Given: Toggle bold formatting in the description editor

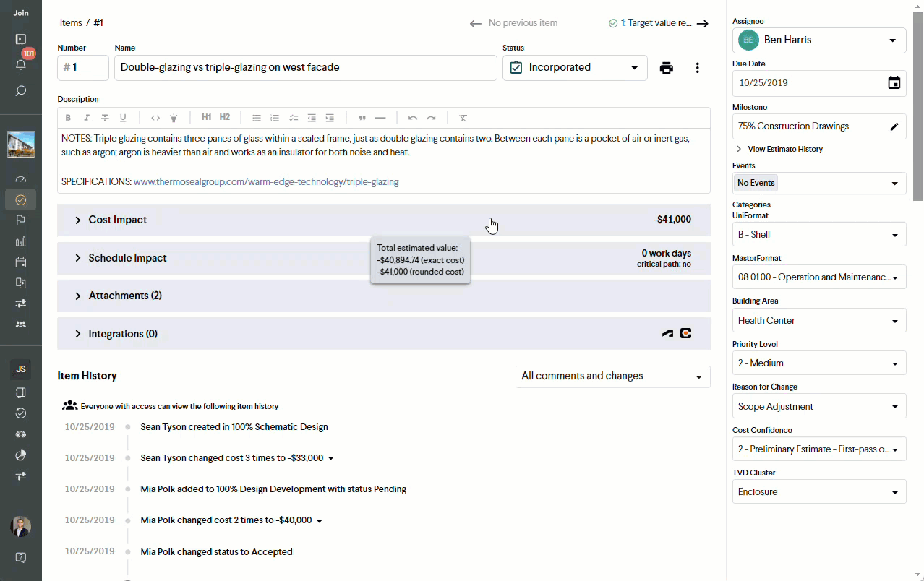Looking at the screenshot, I should click(x=68, y=118).
